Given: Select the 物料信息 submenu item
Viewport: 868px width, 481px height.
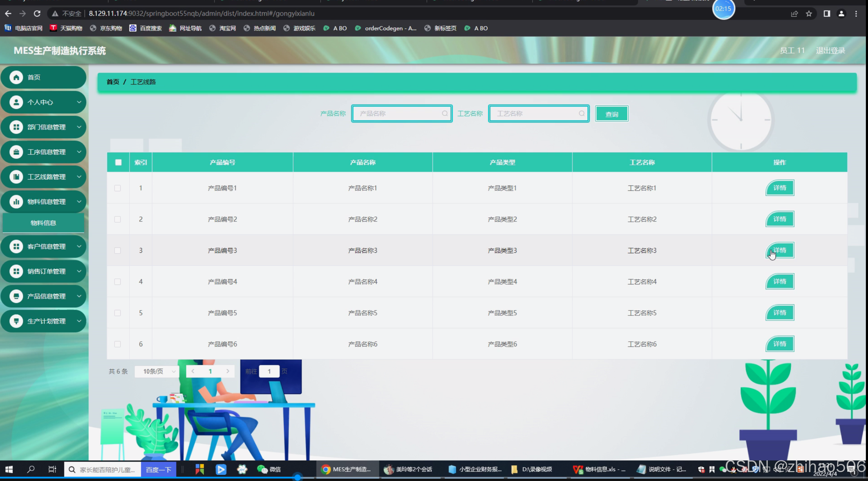Looking at the screenshot, I should tap(43, 223).
